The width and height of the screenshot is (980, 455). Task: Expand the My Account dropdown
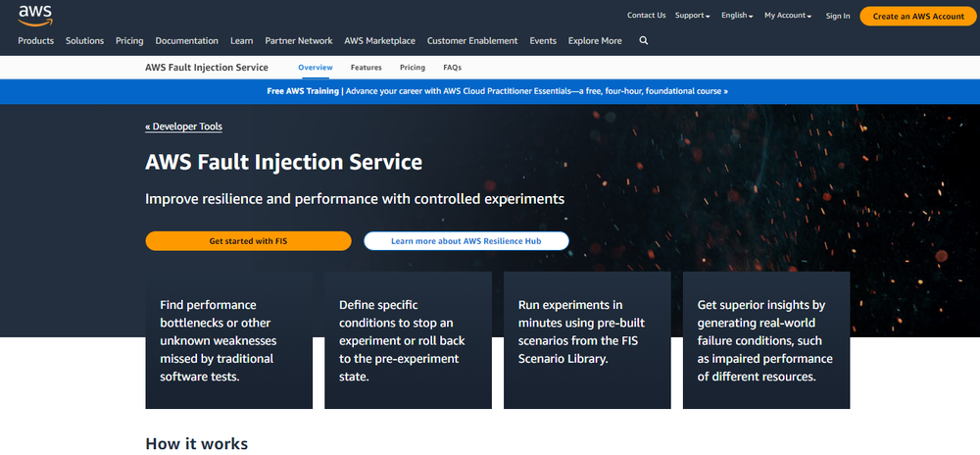788,16
